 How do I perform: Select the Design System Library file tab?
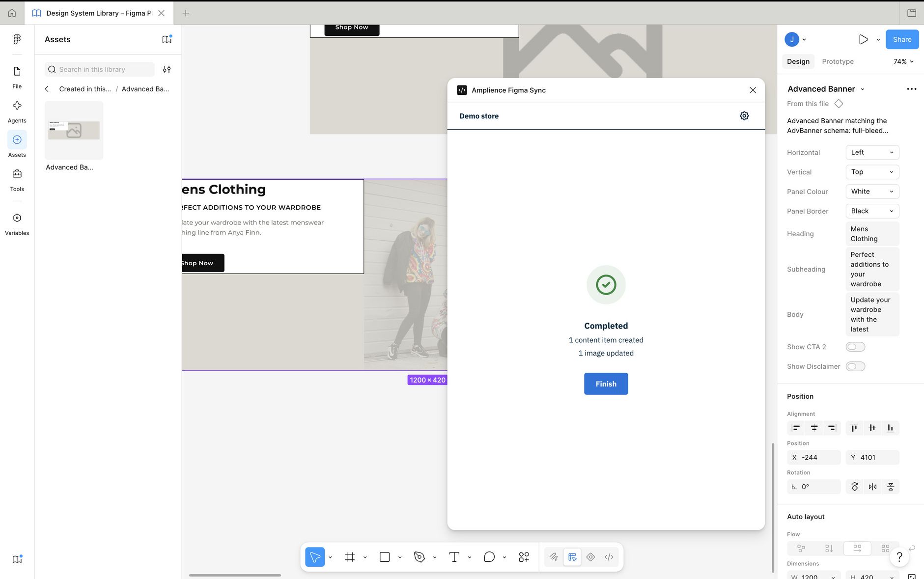(x=99, y=13)
